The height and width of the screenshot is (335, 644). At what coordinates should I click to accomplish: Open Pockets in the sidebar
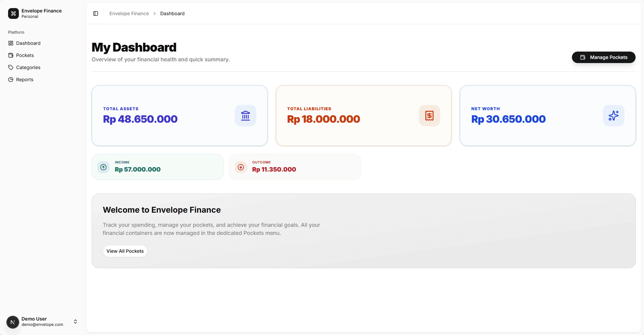tap(43, 55)
